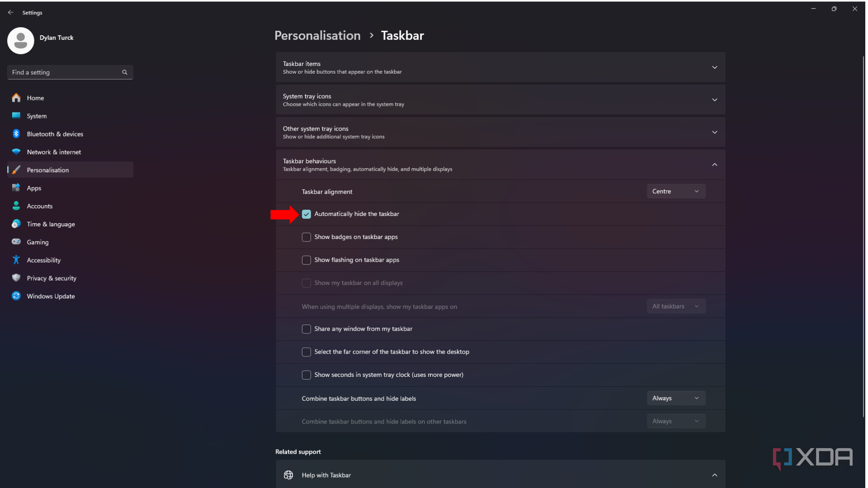Collapse the Taskbar behaviours section
The image size is (868, 488).
coord(715,164)
